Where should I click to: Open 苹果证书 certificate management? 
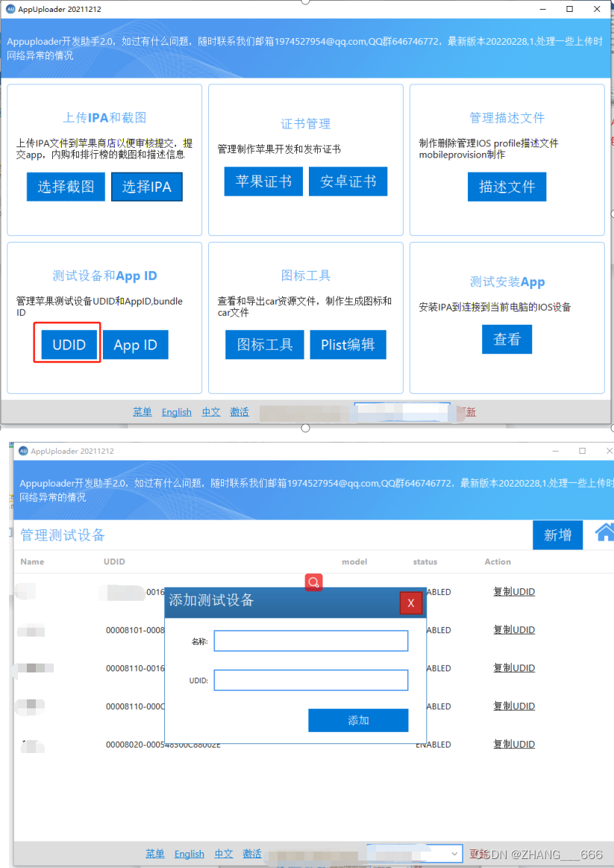click(263, 181)
